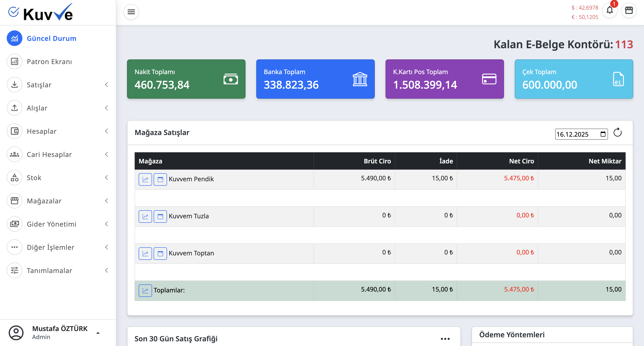Click the Satışlar download icon
This screenshot has width=644, height=346.
[x=14, y=85]
